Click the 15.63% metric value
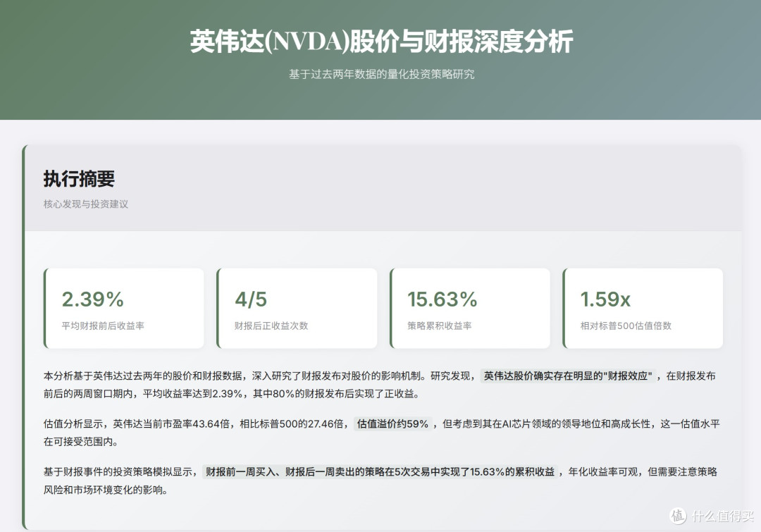The image size is (761, 532). (442, 299)
